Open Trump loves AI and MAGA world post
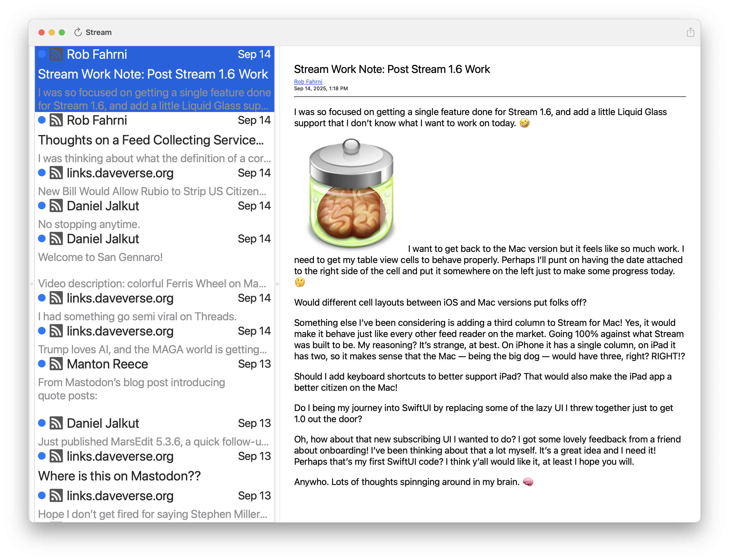Image resolution: width=729 pixels, height=560 pixels. 155,339
